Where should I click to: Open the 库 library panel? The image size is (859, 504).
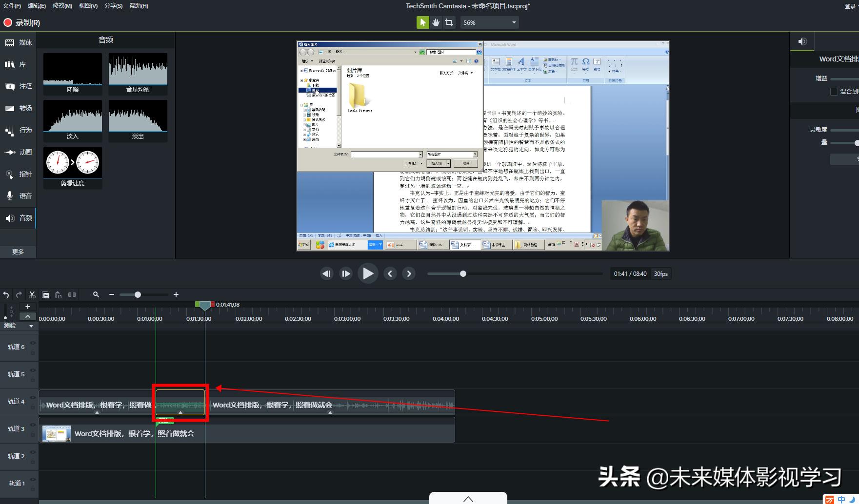click(18, 64)
